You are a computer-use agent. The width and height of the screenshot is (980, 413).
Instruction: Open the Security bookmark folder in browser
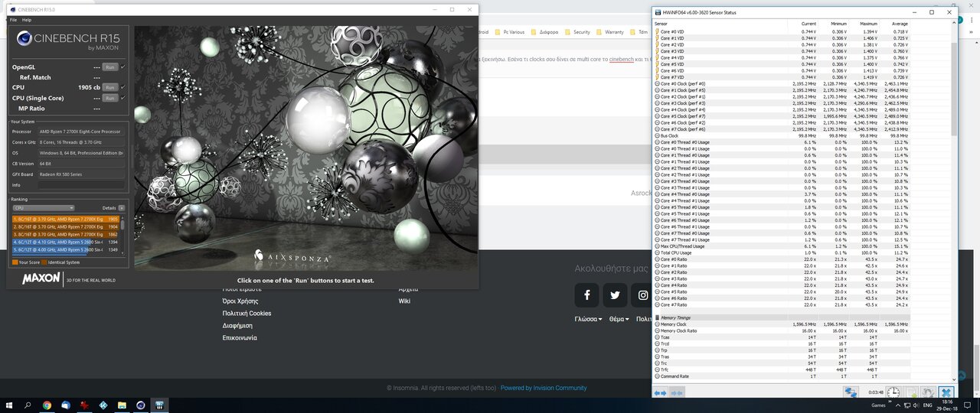577,32
